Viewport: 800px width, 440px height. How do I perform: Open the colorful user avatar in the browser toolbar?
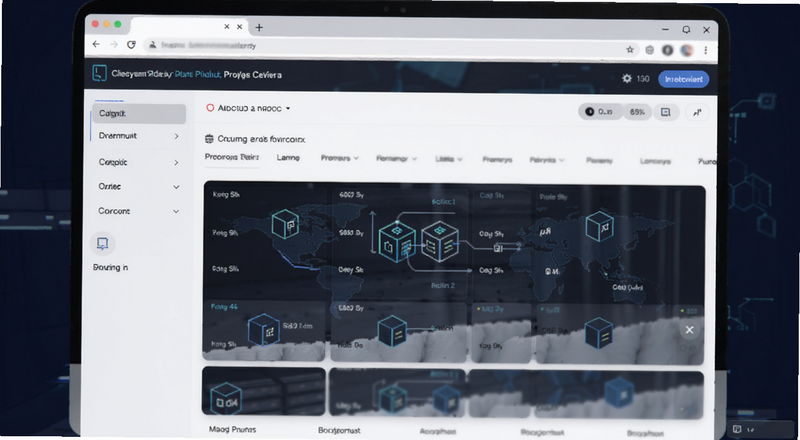687,50
